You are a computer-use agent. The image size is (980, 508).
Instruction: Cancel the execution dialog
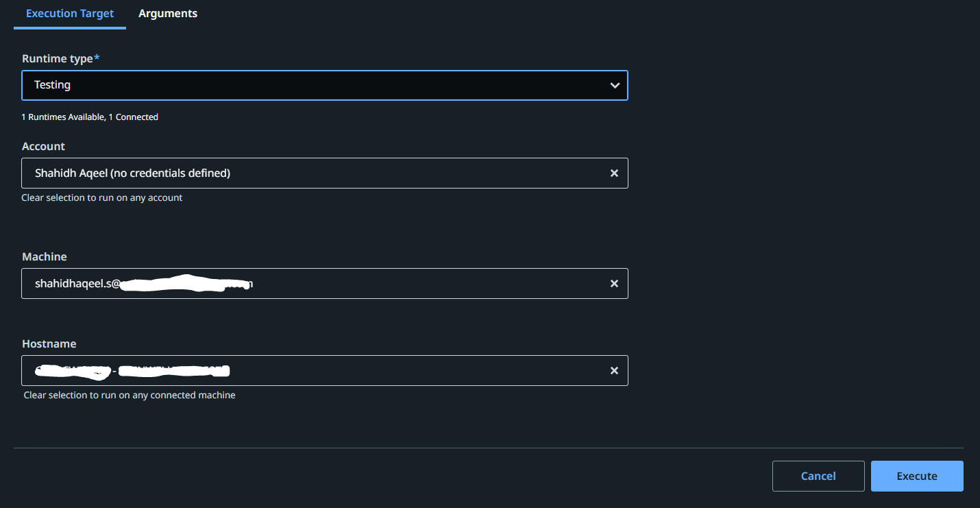[818, 476]
